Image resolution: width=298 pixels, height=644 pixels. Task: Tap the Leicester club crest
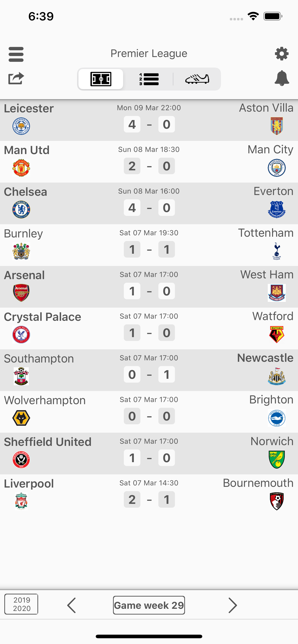pyautogui.click(x=21, y=126)
